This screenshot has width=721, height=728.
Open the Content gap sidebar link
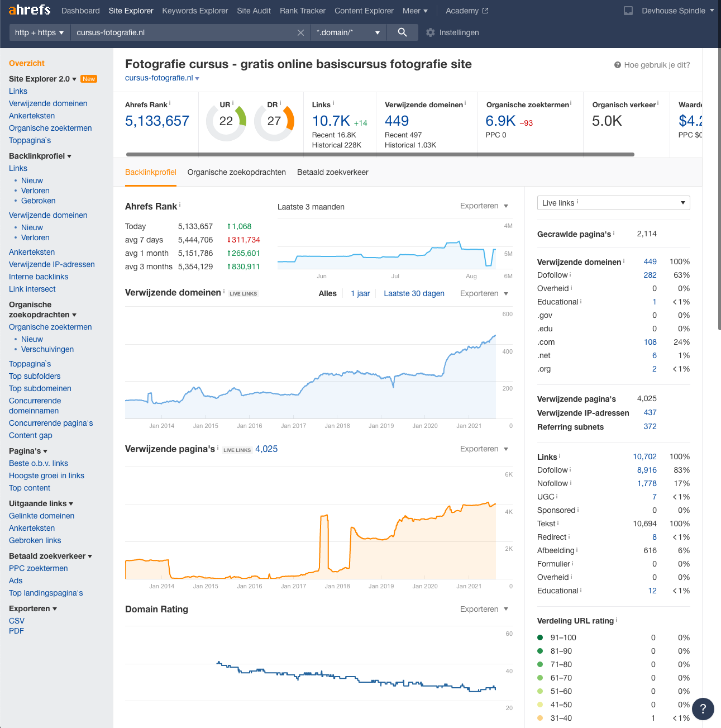coord(31,435)
